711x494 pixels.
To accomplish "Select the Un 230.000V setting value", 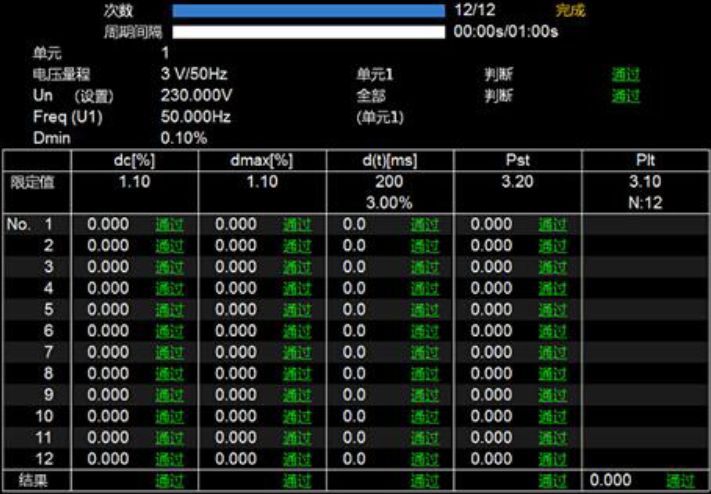I will [x=196, y=96].
